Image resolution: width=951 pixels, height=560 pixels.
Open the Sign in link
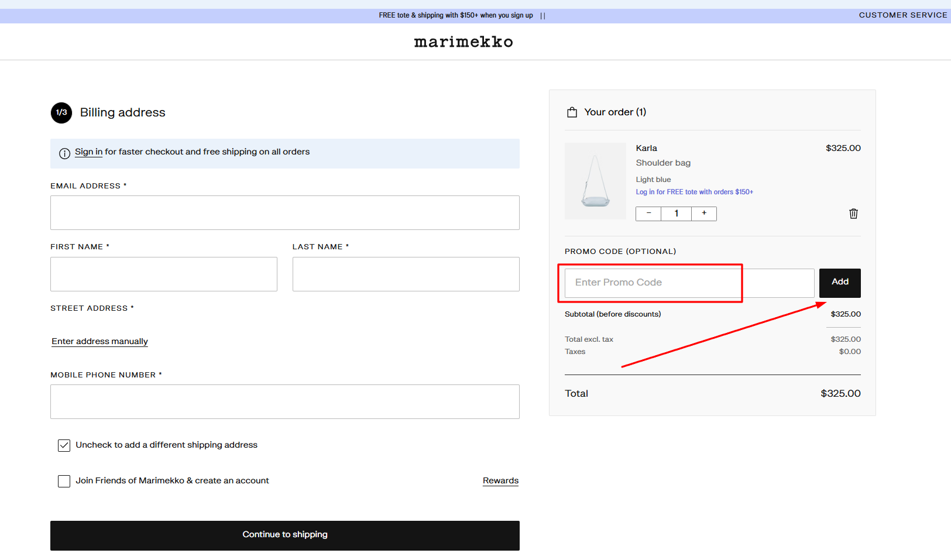click(x=88, y=151)
